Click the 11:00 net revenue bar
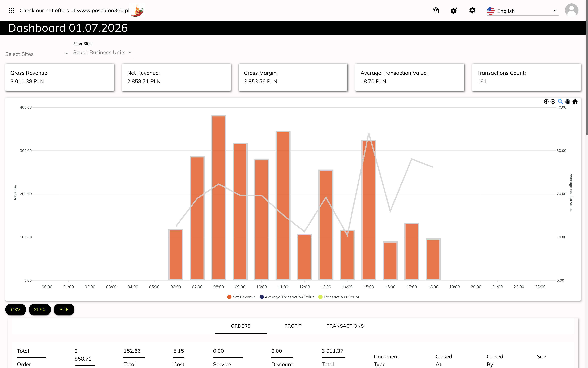 tap(283, 206)
